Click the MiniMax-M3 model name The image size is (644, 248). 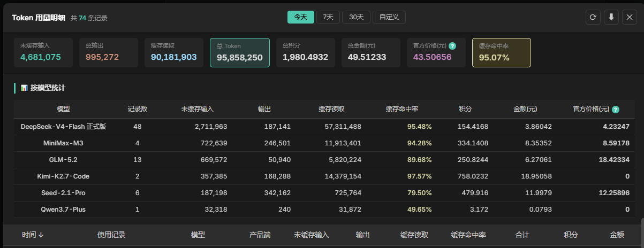click(63, 143)
